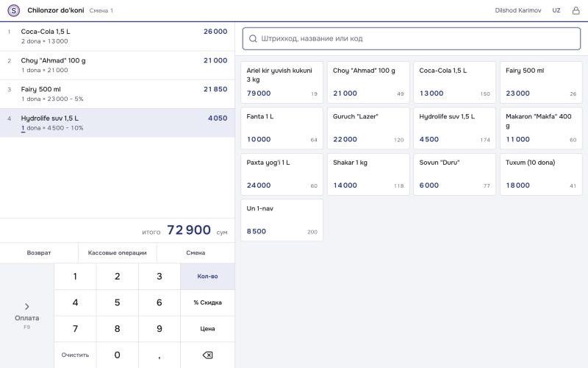Open the Возврат tab
588x368 pixels.
39,252
